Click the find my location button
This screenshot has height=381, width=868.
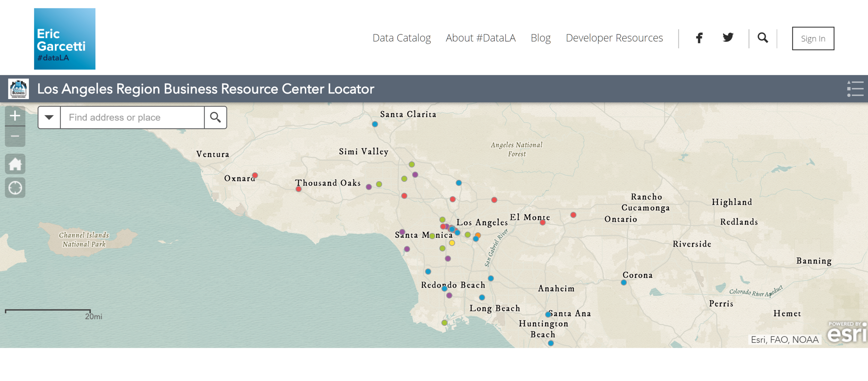15,188
